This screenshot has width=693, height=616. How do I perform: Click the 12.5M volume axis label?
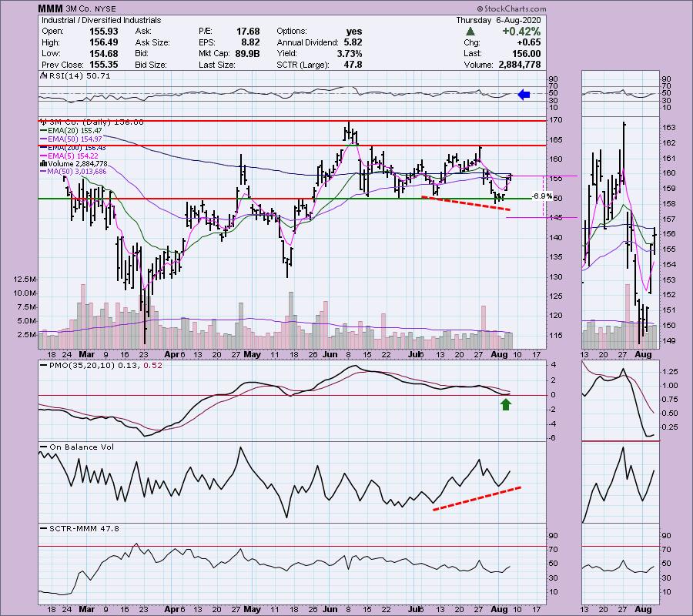25,280
